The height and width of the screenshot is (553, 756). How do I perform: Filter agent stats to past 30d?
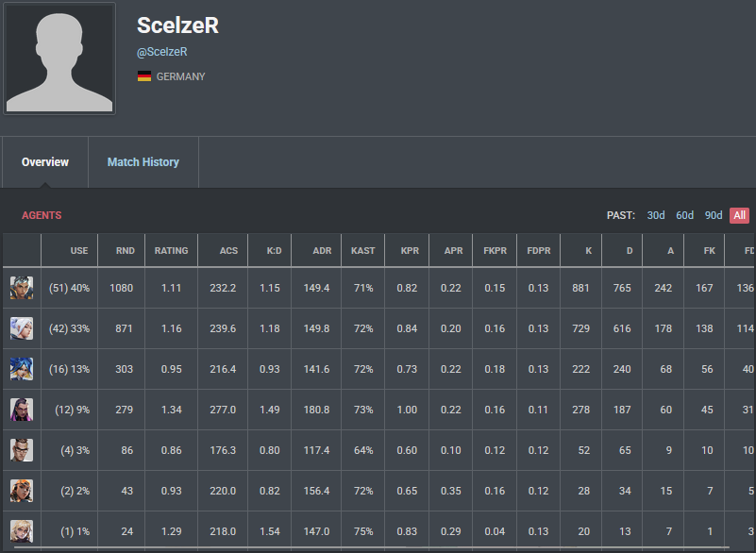pyautogui.click(x=656, y=215)
